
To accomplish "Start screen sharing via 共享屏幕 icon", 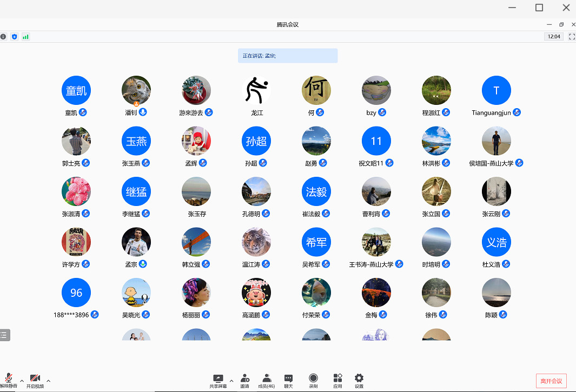I will coord(218,380).
